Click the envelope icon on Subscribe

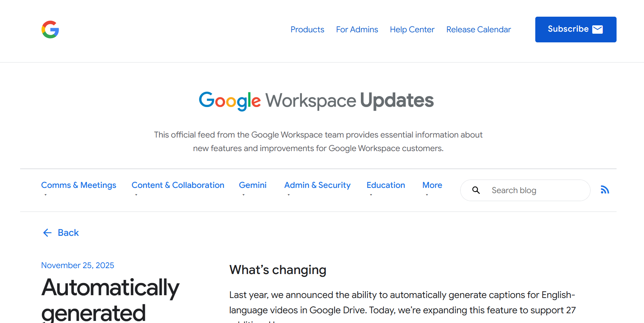point(597,29)
